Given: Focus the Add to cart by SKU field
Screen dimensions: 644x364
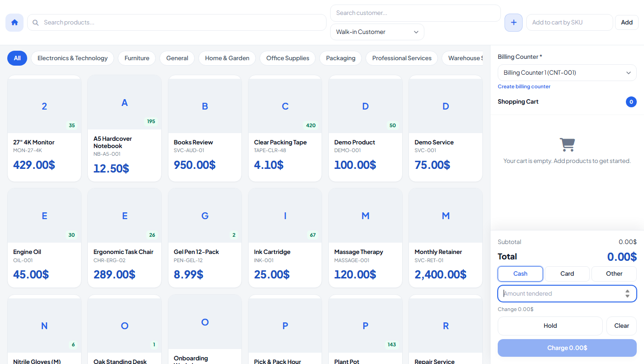Looking at the screenshot, I should pyautogui.click(x=570, y=22).
